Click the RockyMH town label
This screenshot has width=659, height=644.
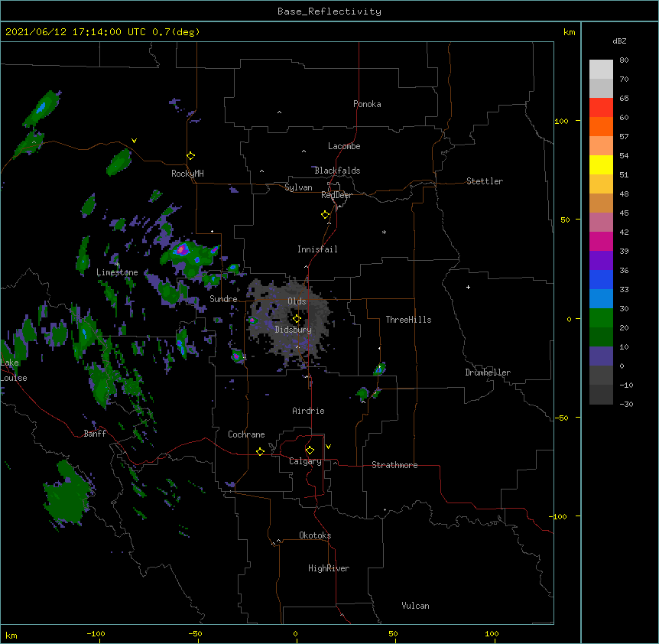pyautogui.click(x=187, y=174)
